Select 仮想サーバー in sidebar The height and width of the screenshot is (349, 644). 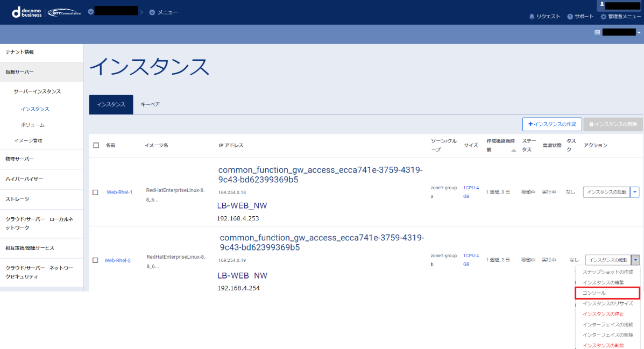pyautogui.click(x=41, y=72)
